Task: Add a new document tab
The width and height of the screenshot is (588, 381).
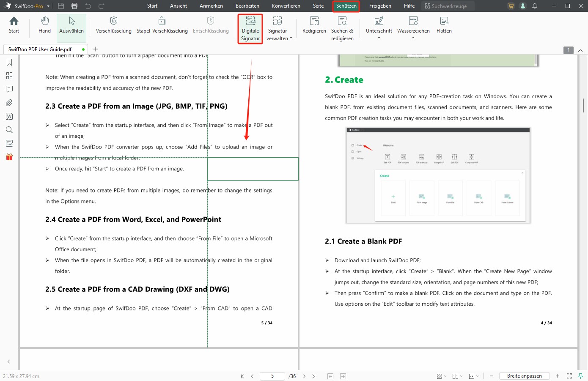Action: [x=96, y=49]
